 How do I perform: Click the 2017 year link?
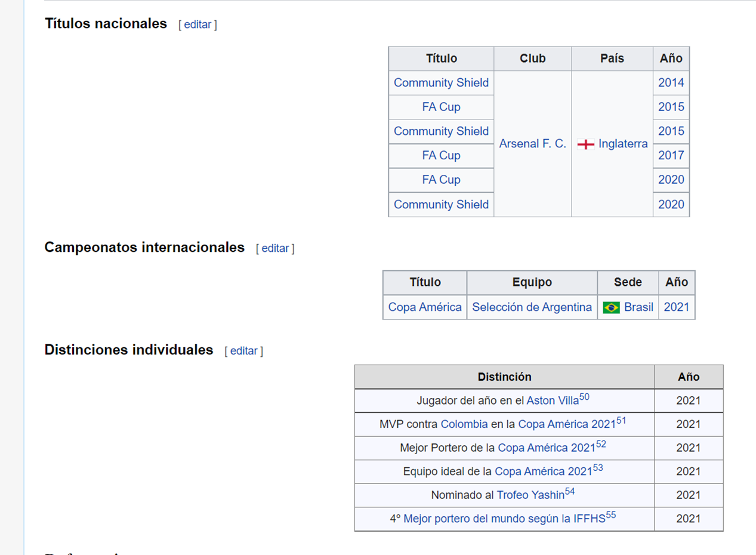[671, 156]
